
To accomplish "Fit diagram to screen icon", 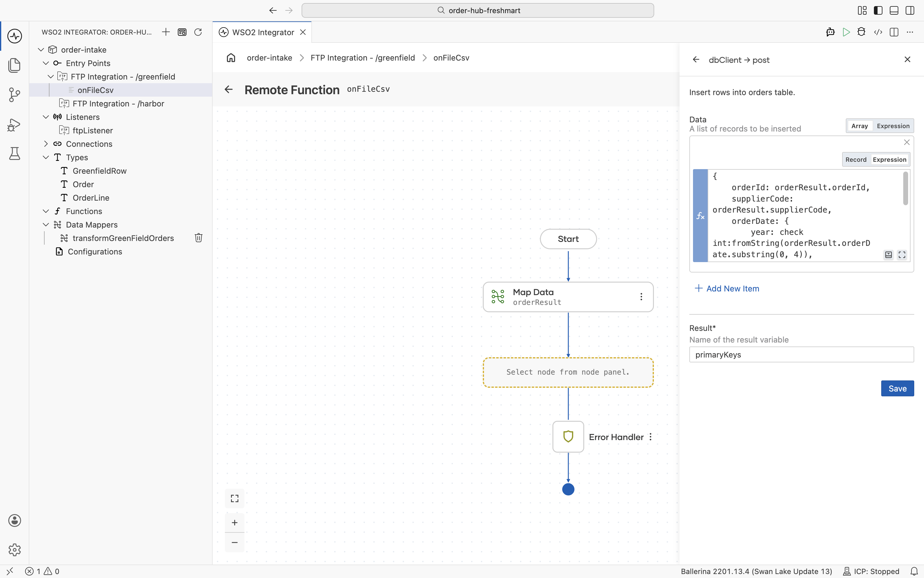I will click(234, 498).
